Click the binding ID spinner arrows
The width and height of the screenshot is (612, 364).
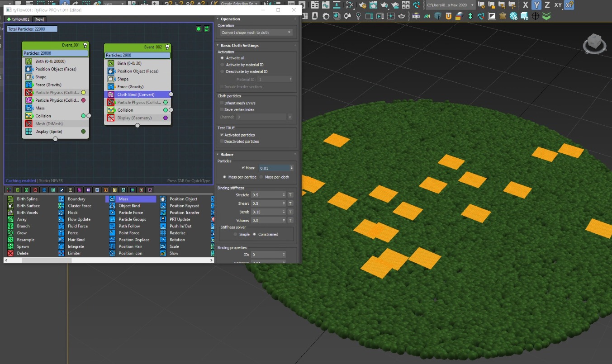284,255
